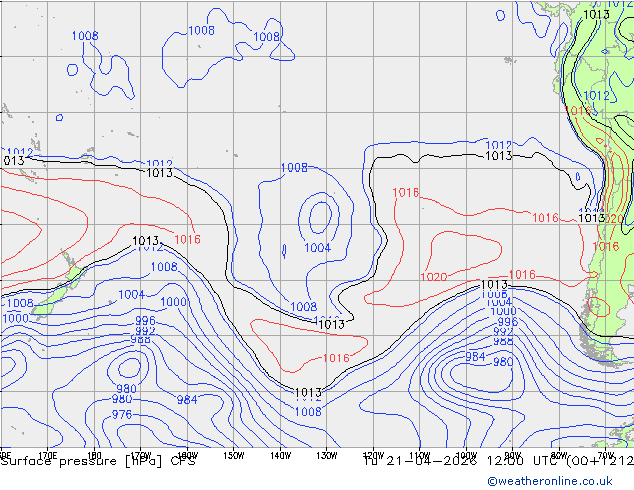Click the 160W longitude axis label
This screenshot has width=634, height=490.
tap(187, 455)
